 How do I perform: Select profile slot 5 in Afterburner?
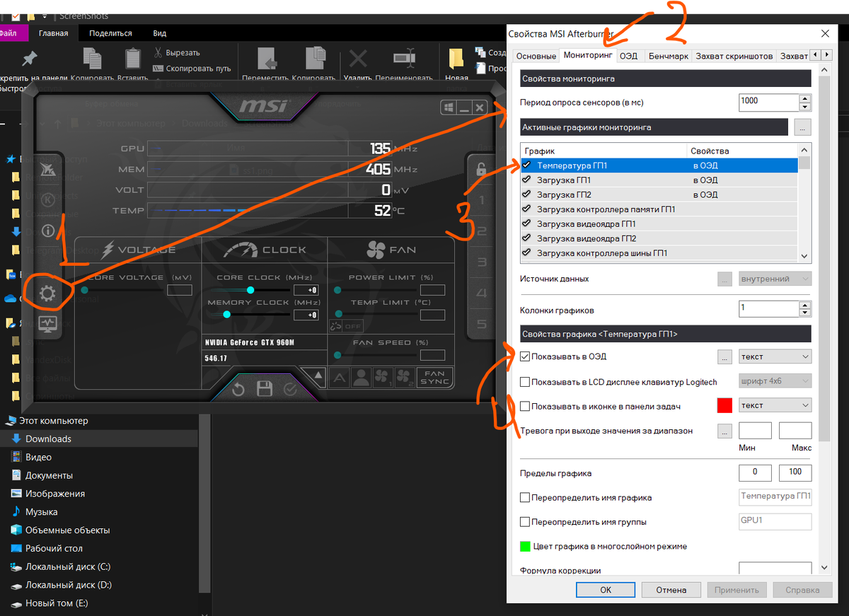coord(482,325)
